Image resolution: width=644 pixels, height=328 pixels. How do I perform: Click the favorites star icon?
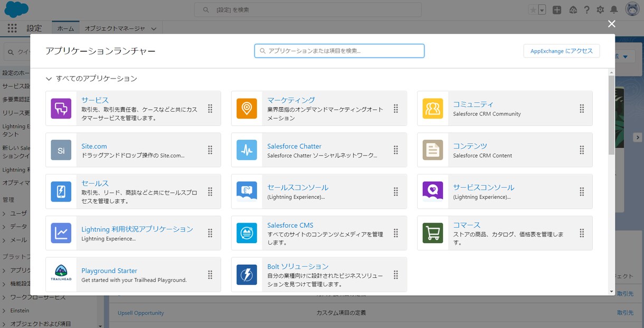[x=533, y=9]
